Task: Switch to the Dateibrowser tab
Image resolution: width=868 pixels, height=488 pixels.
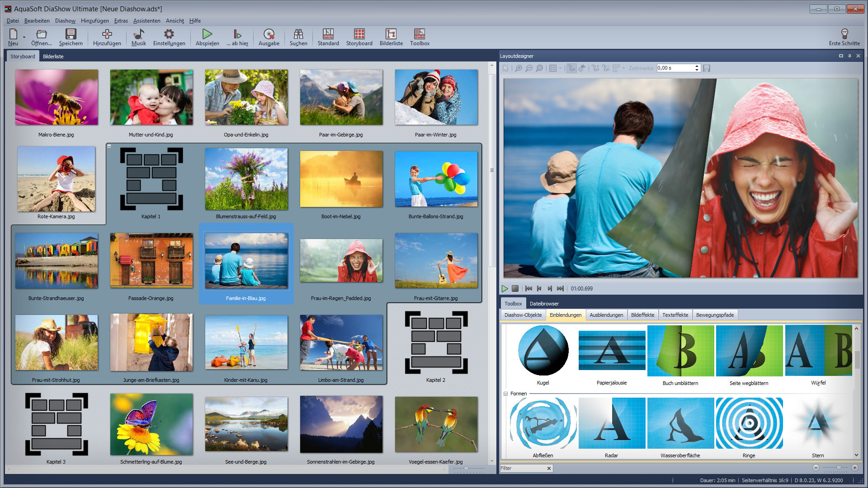Action: pos(544,304)
